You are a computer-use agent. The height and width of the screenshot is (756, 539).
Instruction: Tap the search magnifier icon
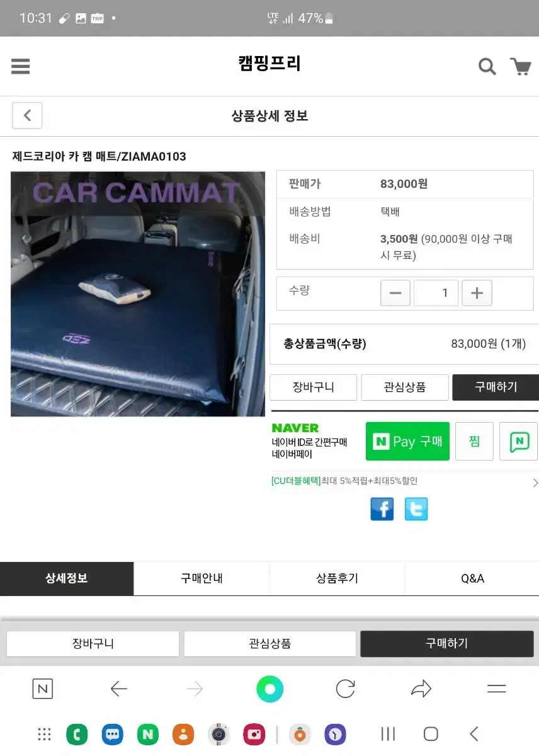coord(487,66)
